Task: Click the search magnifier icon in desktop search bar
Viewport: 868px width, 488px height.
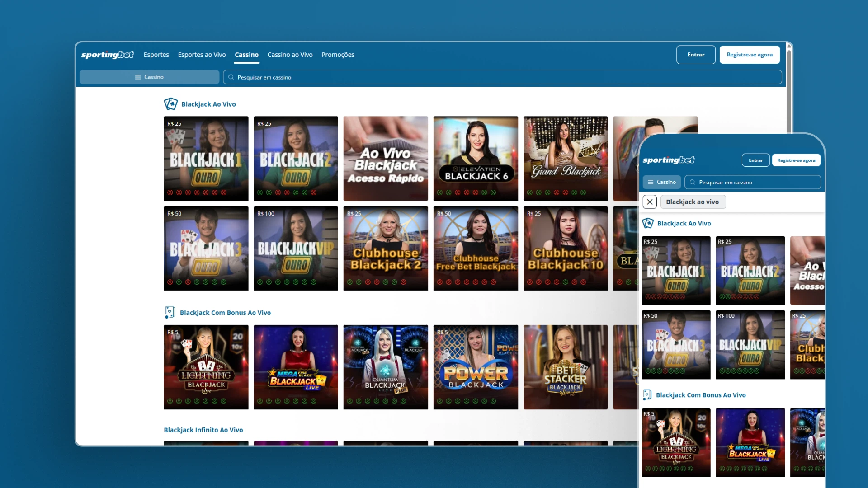Action: coord(231,77)
